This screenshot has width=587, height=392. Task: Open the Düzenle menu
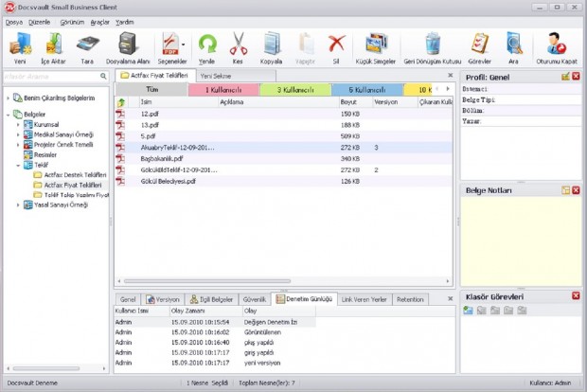(40, 22)
